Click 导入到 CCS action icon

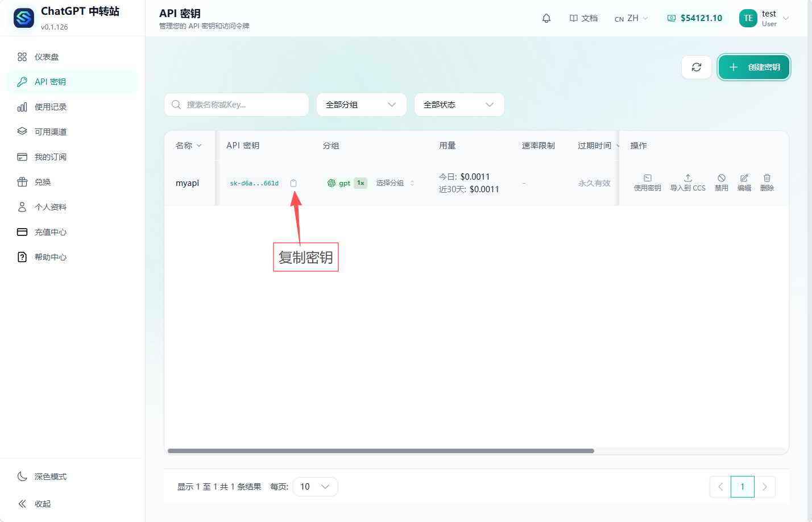pyautogui.click(x=687, y=183)
